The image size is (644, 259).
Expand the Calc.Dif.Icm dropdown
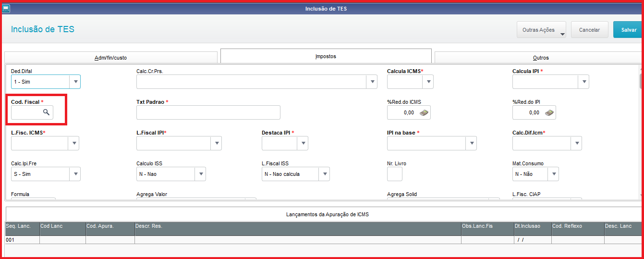[576, 143]
